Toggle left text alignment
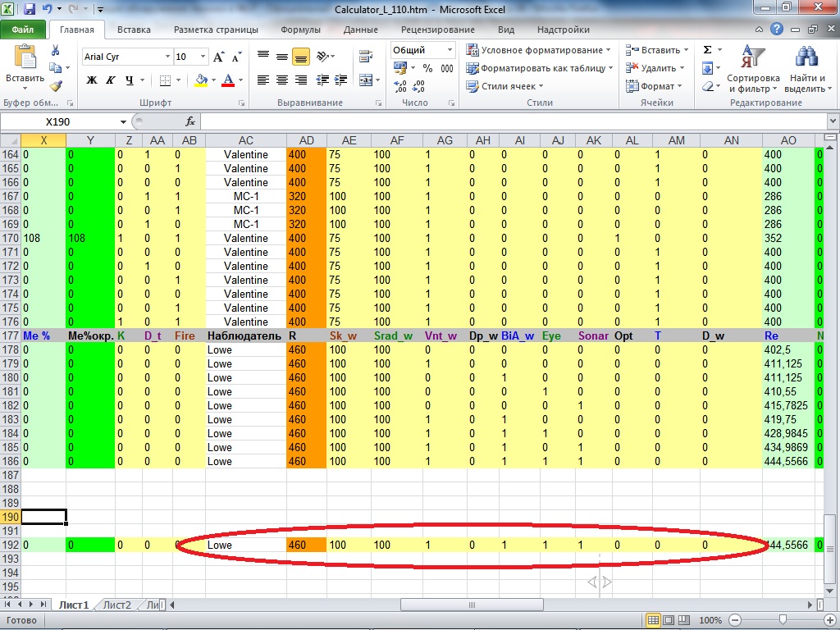The height and width of the screenshot is (630, 840). (263, 80)
